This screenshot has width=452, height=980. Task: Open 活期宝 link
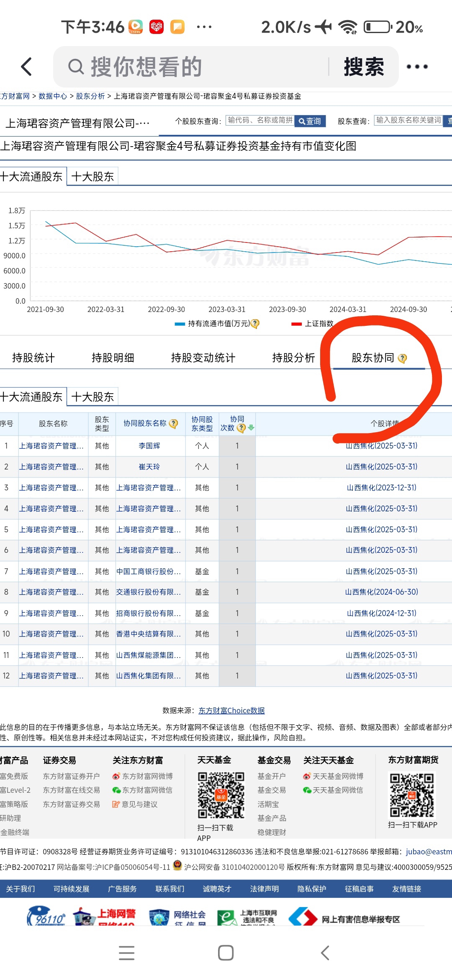[x=268, y=804]
